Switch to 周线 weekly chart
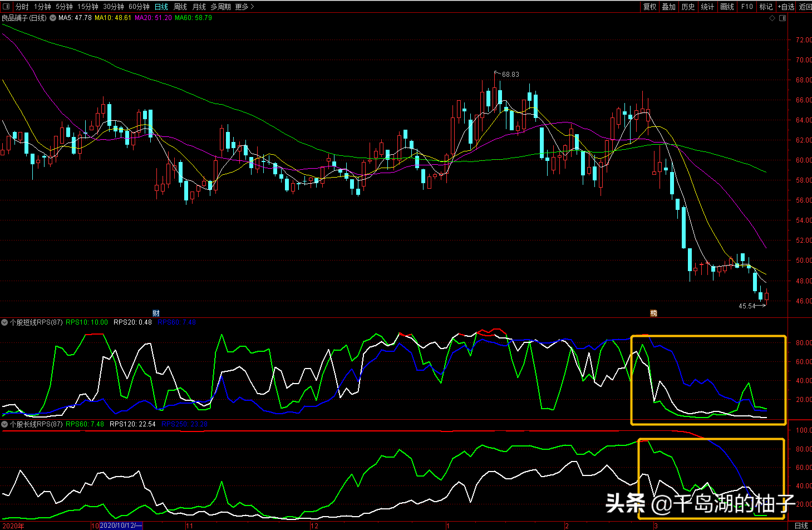 click(x=180, y=7)
